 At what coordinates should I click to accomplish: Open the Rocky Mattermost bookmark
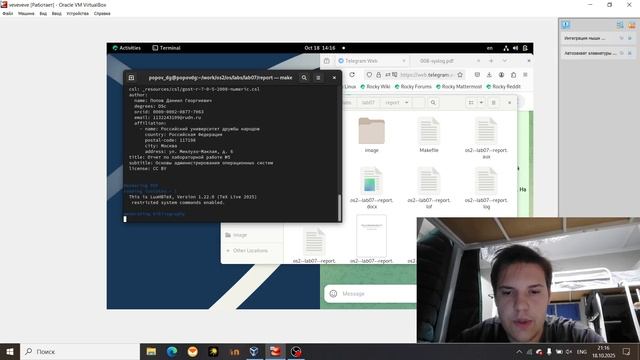pos(459,87)
